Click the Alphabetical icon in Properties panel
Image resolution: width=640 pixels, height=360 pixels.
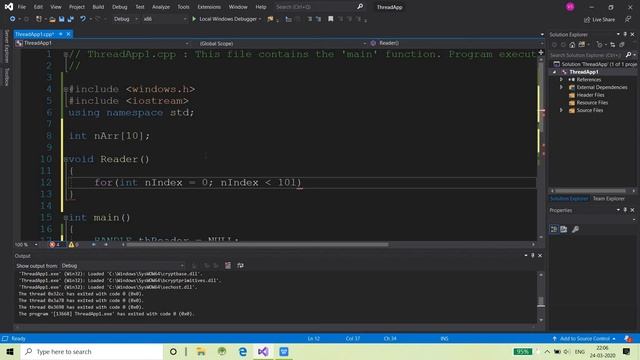pos(564,229)
